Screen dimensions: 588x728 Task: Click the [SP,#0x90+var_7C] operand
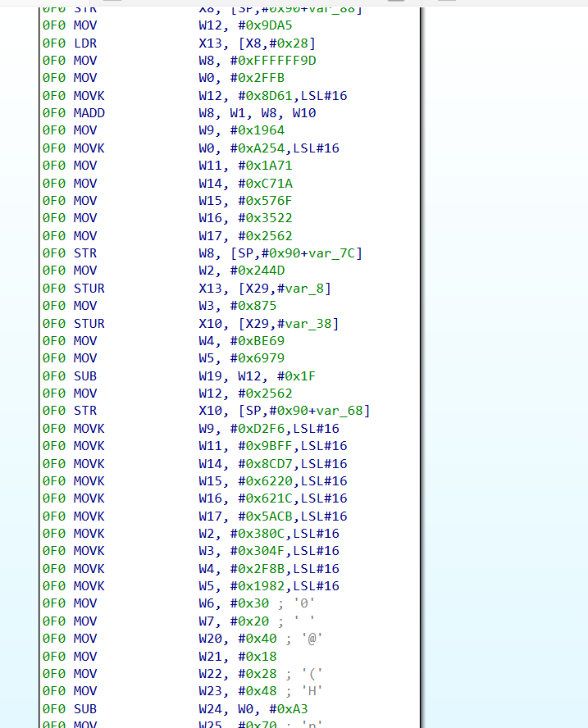tap(296, 253)
